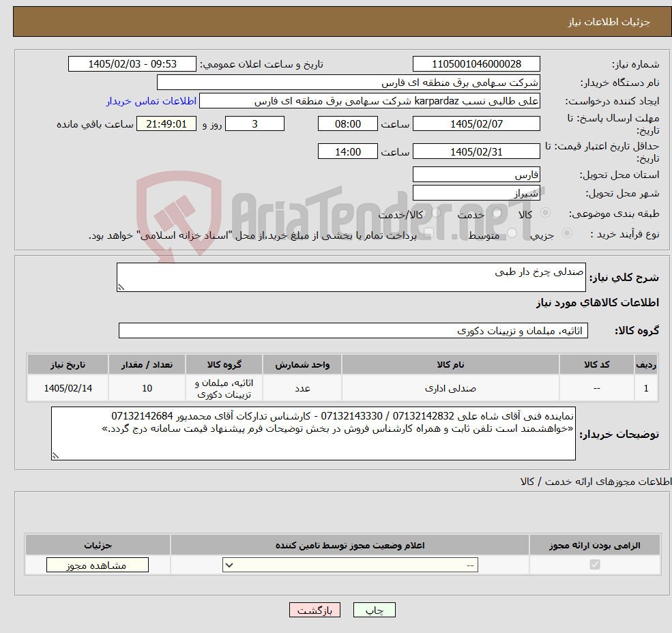The width and height of the screenshot is (672, 633).
Task: Click the مشاهده مجوز button
Action: point(98,565)
